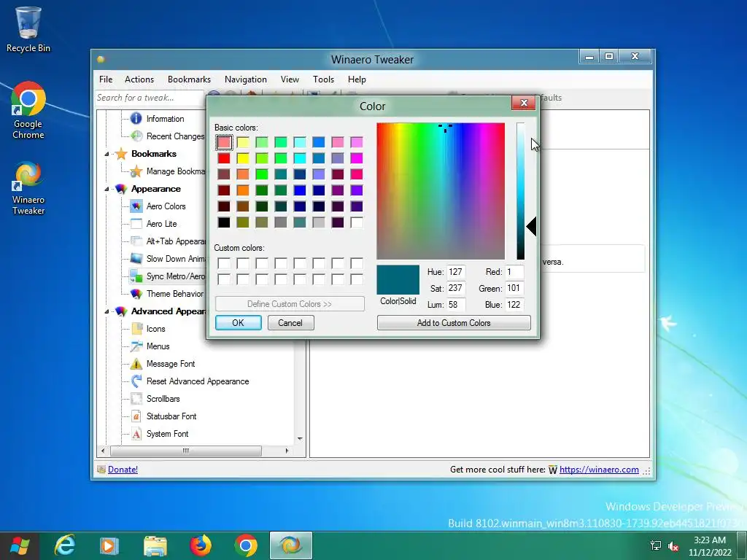The image size is (747, 560).
Task: Open the Actions menu
Action: pyautogui.click(x=139, y=79)
